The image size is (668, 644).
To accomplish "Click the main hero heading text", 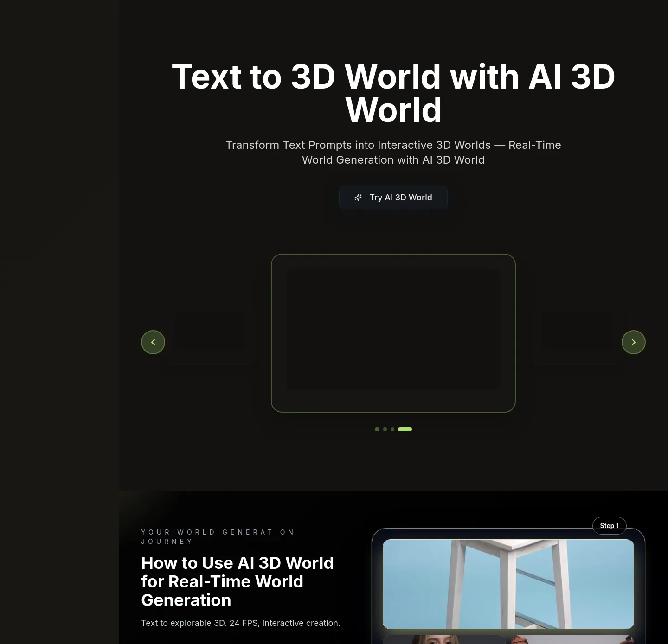I will point(393,93).
